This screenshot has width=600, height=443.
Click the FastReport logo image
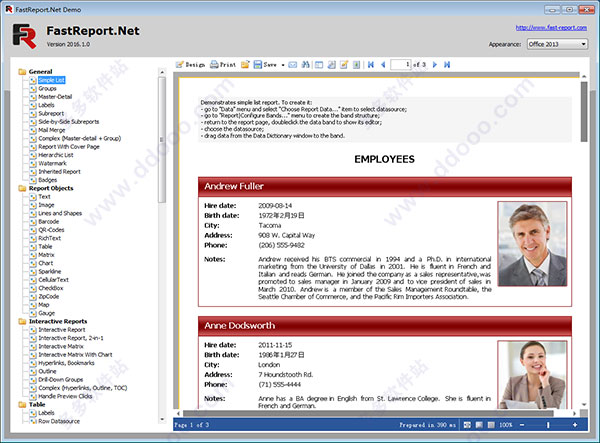point(24,36)
